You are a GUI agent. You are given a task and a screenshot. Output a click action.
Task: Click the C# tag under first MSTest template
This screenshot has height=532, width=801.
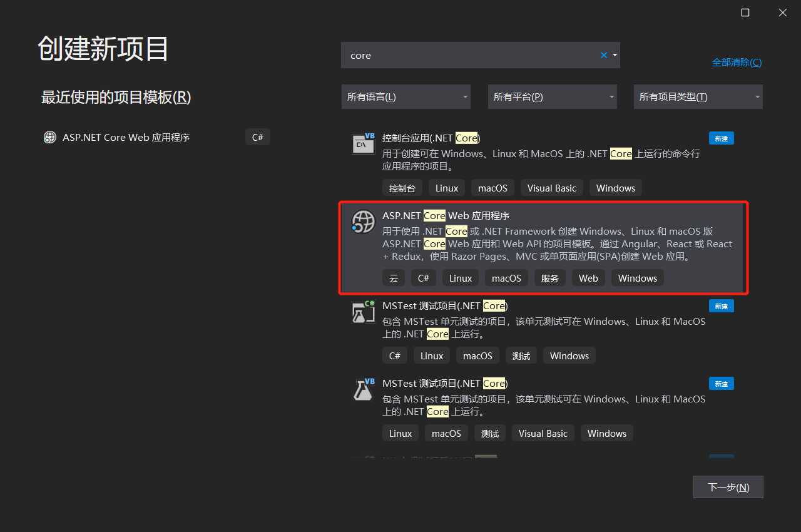[x=395, y=356]
